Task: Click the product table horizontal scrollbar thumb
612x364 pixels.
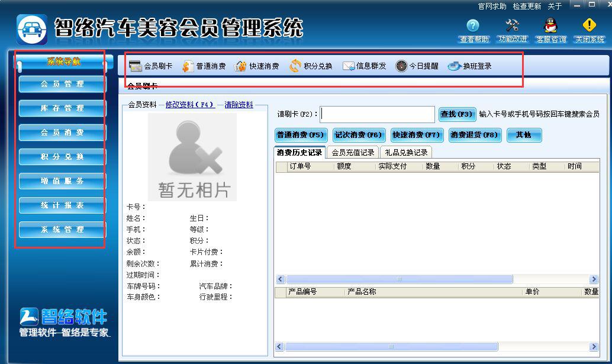Action: point(391,346)
